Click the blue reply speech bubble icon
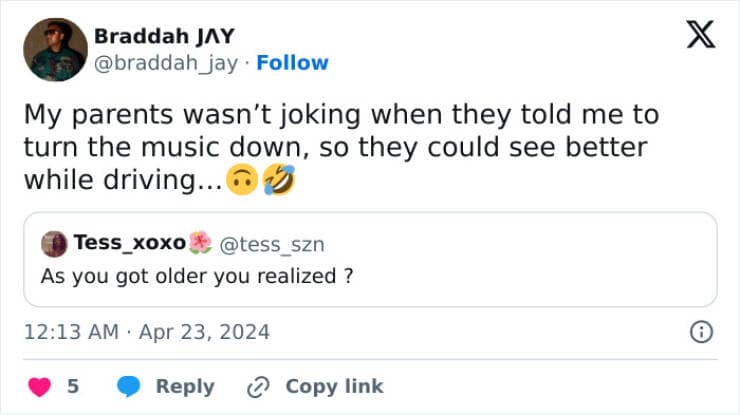 coord(128,386)
